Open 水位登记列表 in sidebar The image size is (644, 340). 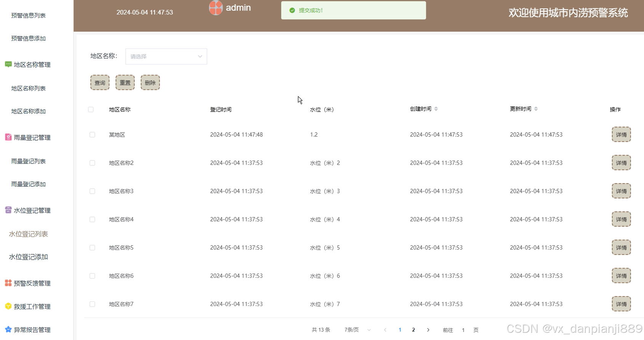(x=29, y=234)
